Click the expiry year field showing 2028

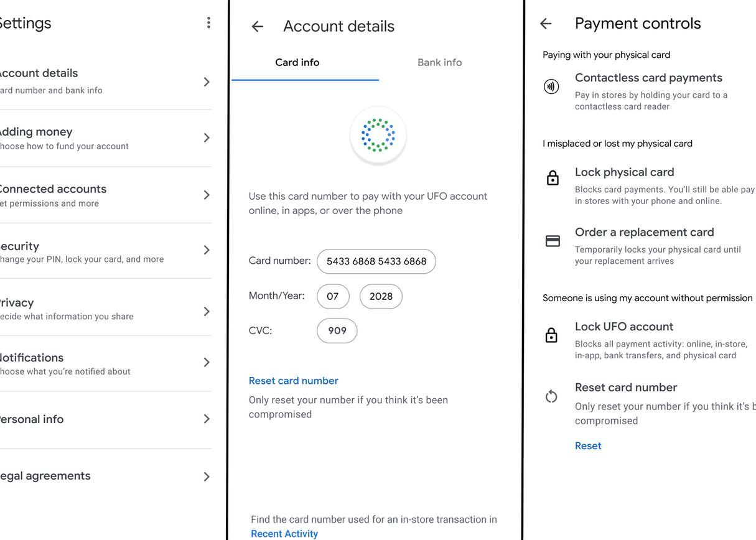click(x=381, y=296)
